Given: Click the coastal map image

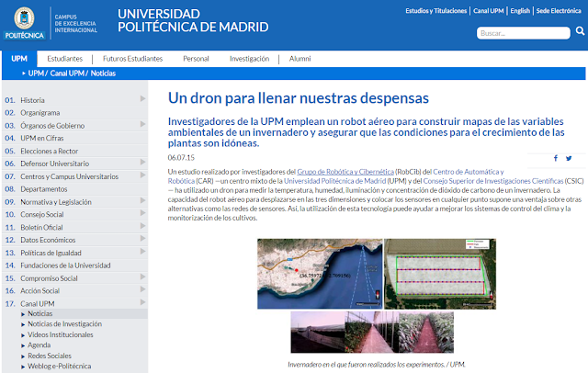Looking at the screenshot, I should (320, 274).
